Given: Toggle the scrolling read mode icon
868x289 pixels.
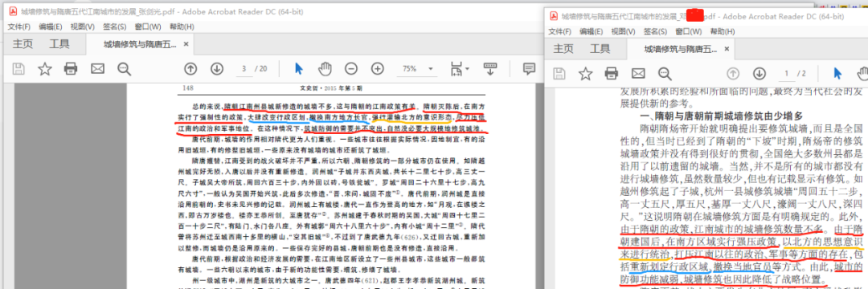Looking at the screenshot, I should (490, 68).
